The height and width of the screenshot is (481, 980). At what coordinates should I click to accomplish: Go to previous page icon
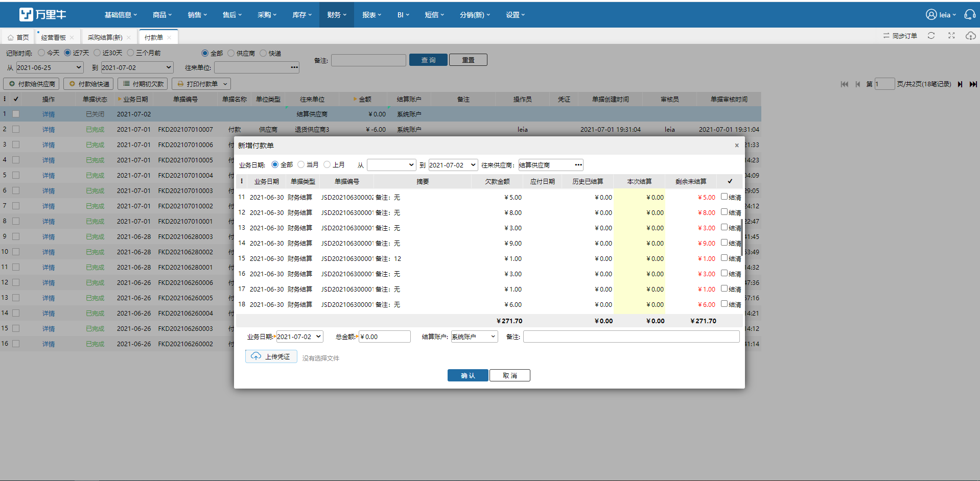(858, 84)
